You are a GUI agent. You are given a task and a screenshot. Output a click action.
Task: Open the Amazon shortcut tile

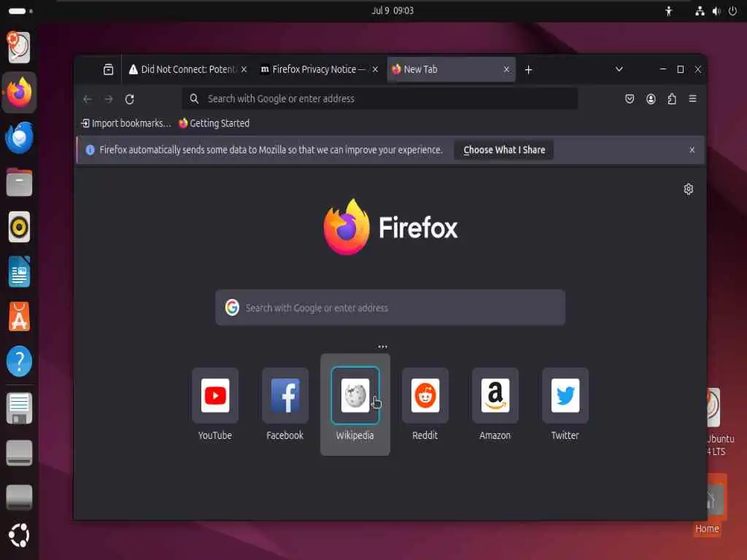[495, 404]
